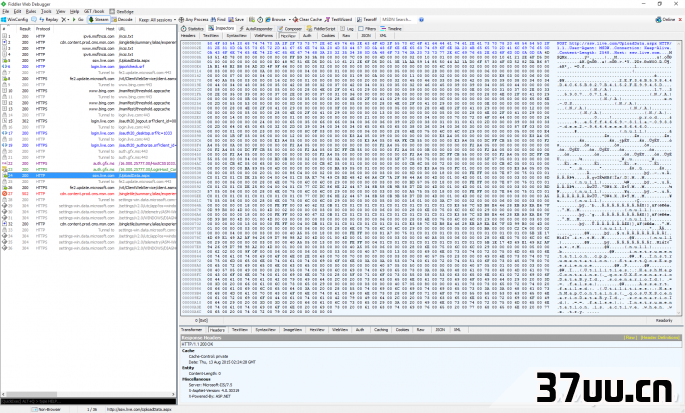This screenshot has height=413, width=685.
Task: Open the Keep: All sessions dropdown
Action: [x=157, y=20]
